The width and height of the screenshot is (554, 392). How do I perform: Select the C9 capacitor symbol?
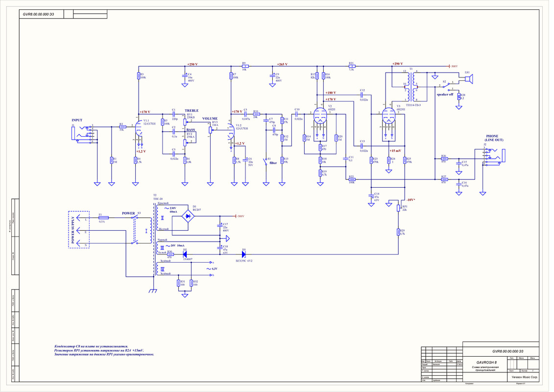pyautogui.click(x=272, y=75)
